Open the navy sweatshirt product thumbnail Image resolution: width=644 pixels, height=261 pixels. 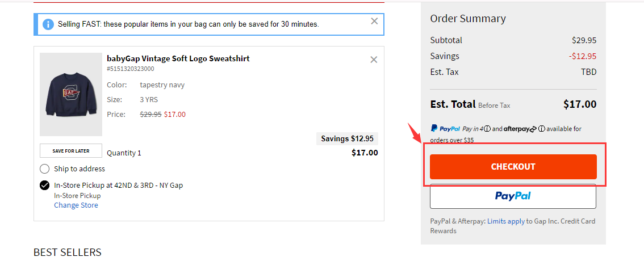(x=70, y=94)
